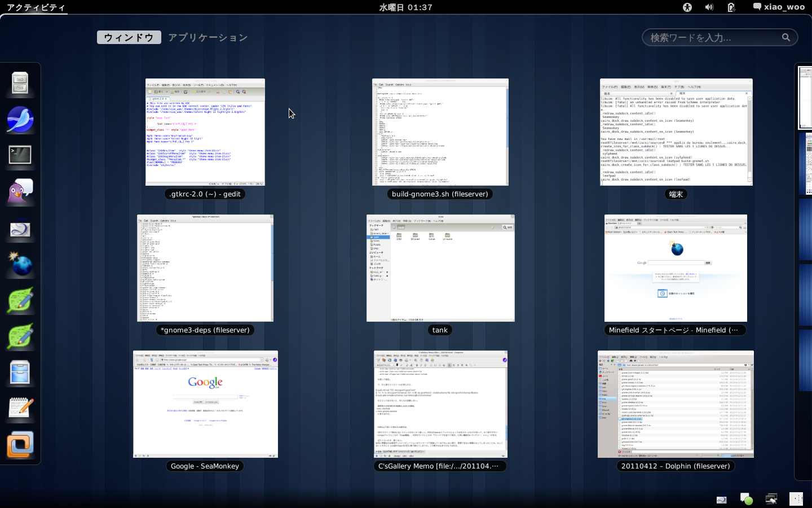Open Minefield browser from the dash
This screenshot has height=508, width=812.
click(x=20, y=264)
